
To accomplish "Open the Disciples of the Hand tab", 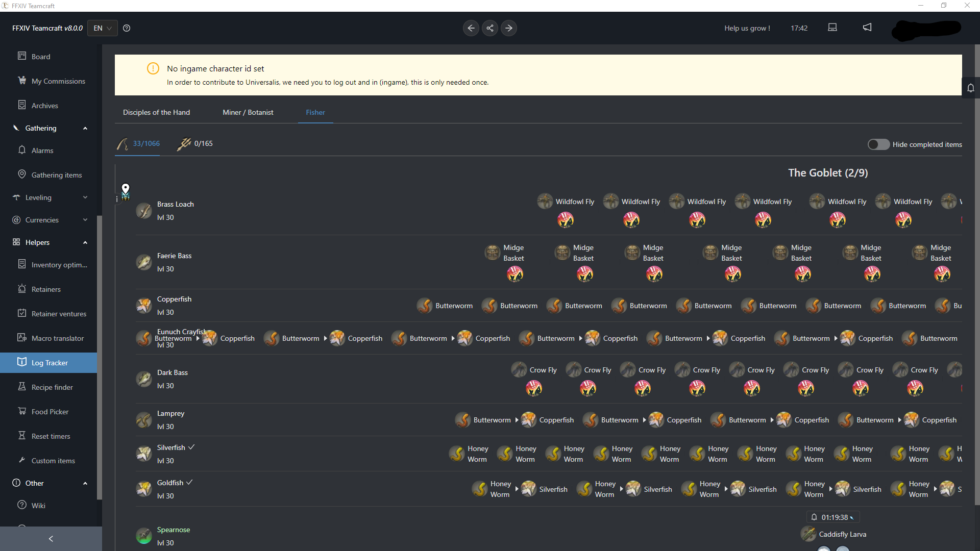I will 156,112.
